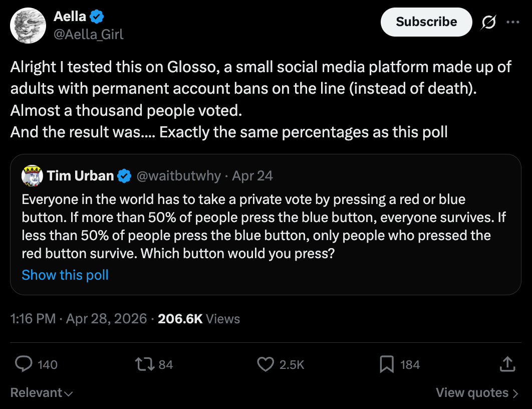
Task: Click the @waitbutwhy handle
Action: 178,176
